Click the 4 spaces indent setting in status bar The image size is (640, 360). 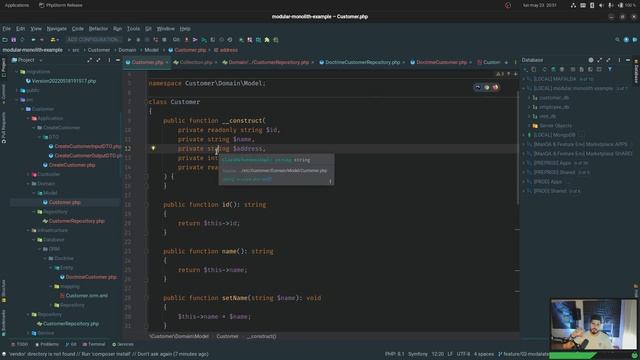(x=484, y=354)
